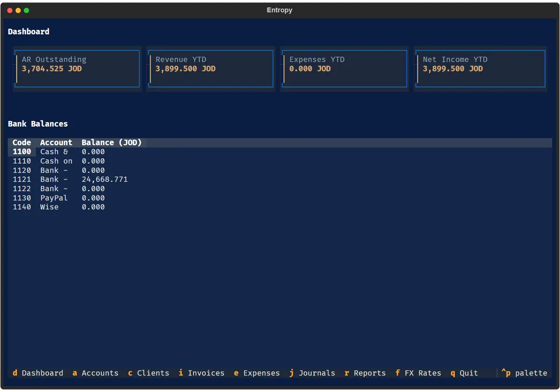Select the Expenses YTD card

tap(344, 69)
